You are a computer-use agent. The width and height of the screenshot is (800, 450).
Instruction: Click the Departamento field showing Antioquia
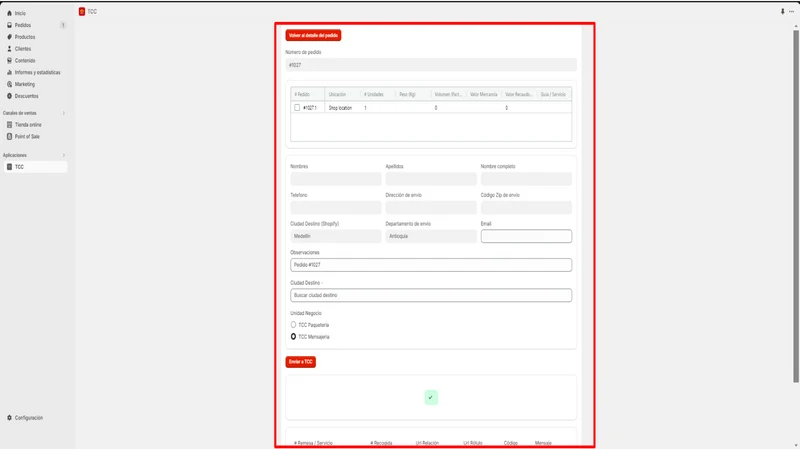[x=431, y=236]
